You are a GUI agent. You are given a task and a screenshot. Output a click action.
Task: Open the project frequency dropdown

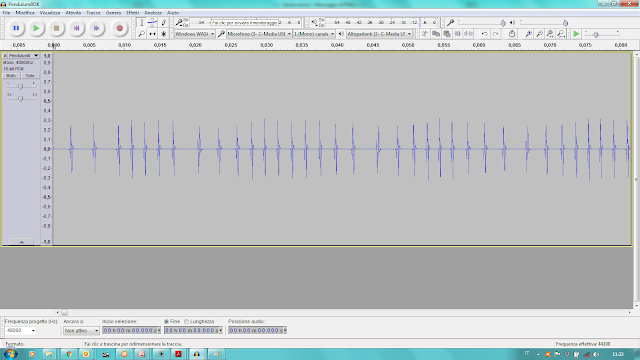(x=20, y=331)
